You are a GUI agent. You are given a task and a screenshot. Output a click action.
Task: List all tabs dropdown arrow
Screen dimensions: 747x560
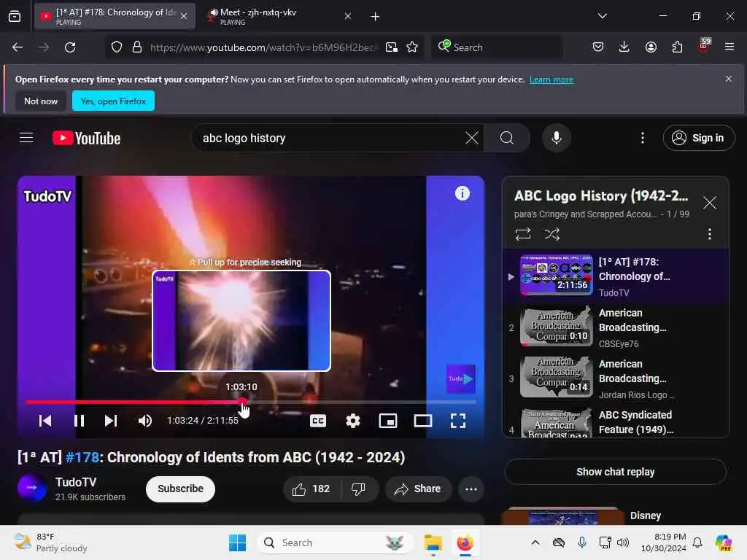coord(602,16)
